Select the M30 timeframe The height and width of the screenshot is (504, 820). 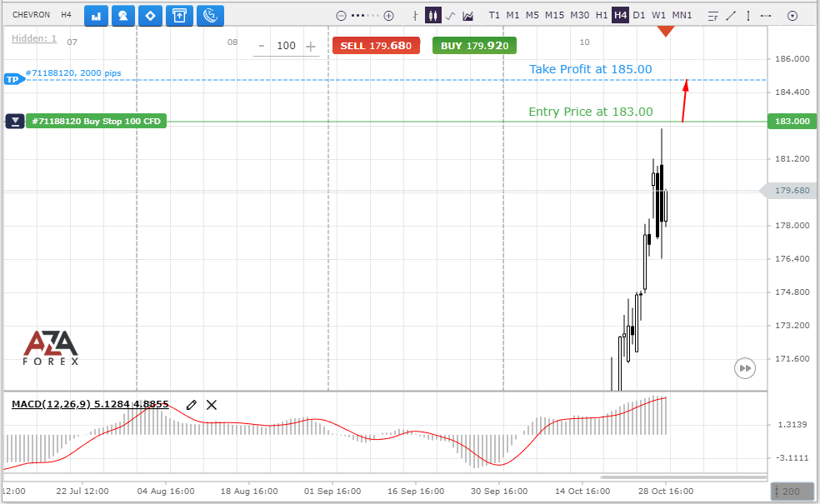pos(579,15)
